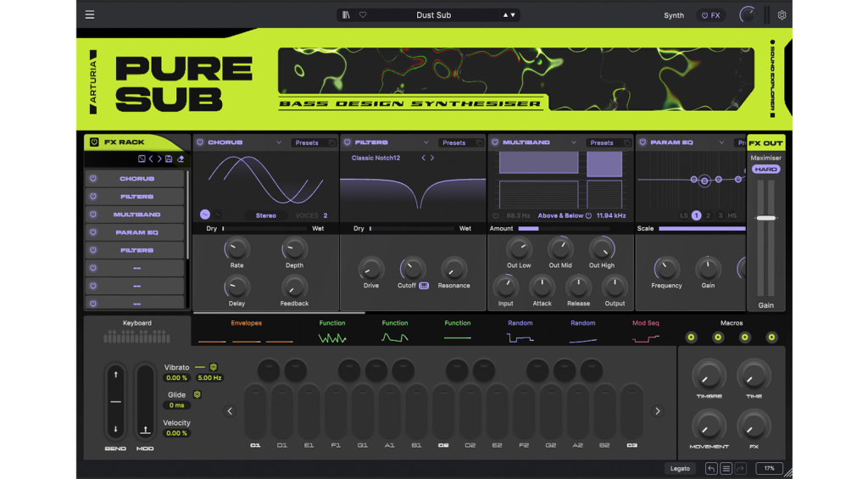Save the FX rack with the floppy disk icon

[x=169, y=159]
